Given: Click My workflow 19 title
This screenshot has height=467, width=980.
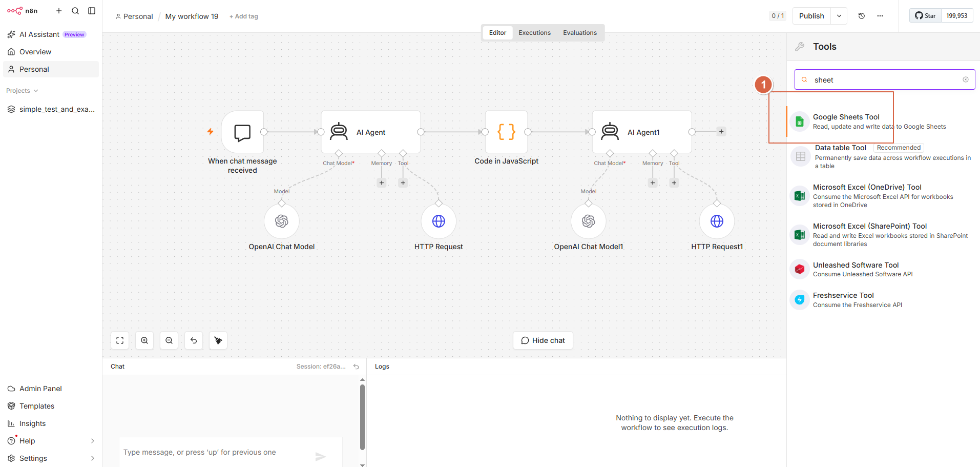Looking at the screenshot, I should (192, 16).
